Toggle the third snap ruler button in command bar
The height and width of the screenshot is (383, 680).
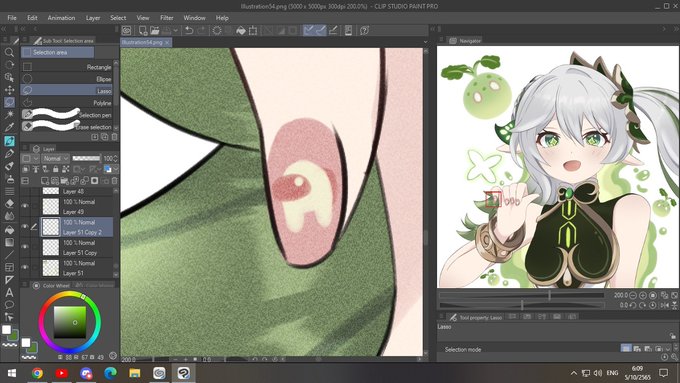click(x=333, y=30)
